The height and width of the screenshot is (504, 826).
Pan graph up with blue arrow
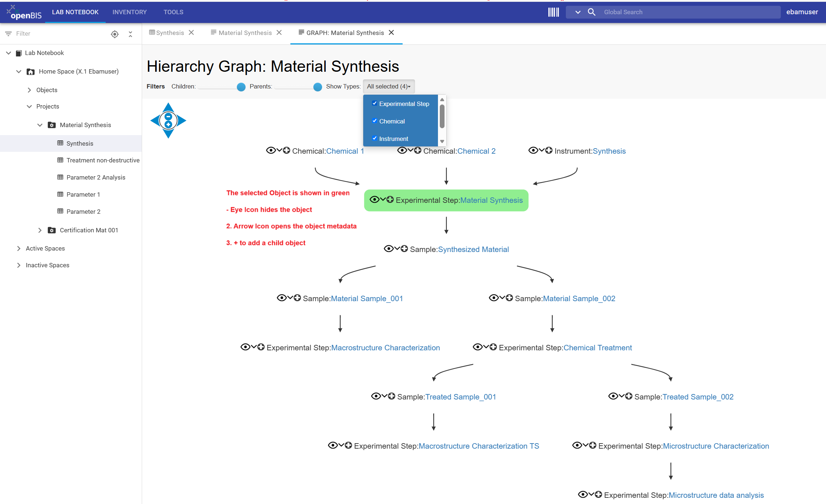click(x=168, y=107)
